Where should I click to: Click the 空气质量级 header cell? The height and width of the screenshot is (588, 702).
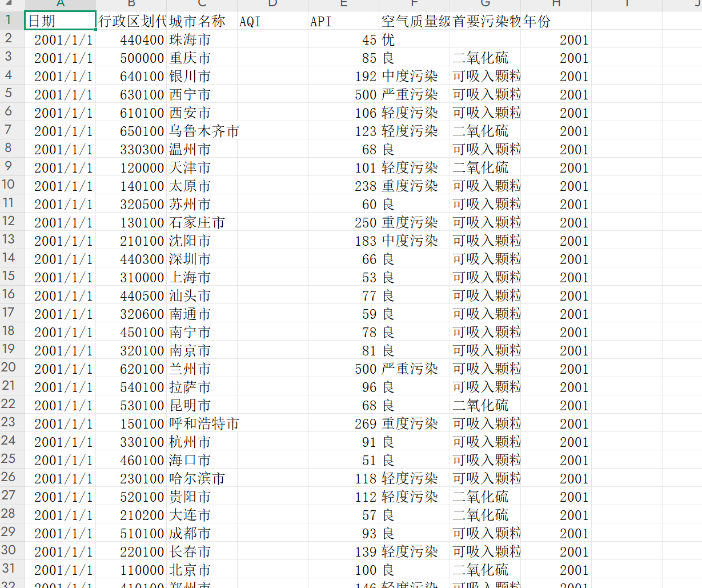click(414, 21)
